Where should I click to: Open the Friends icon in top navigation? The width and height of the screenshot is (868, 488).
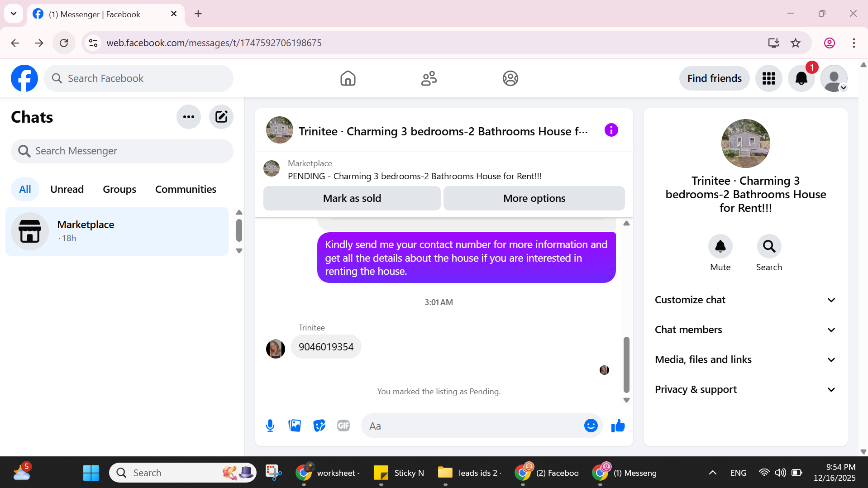[429, 78]
